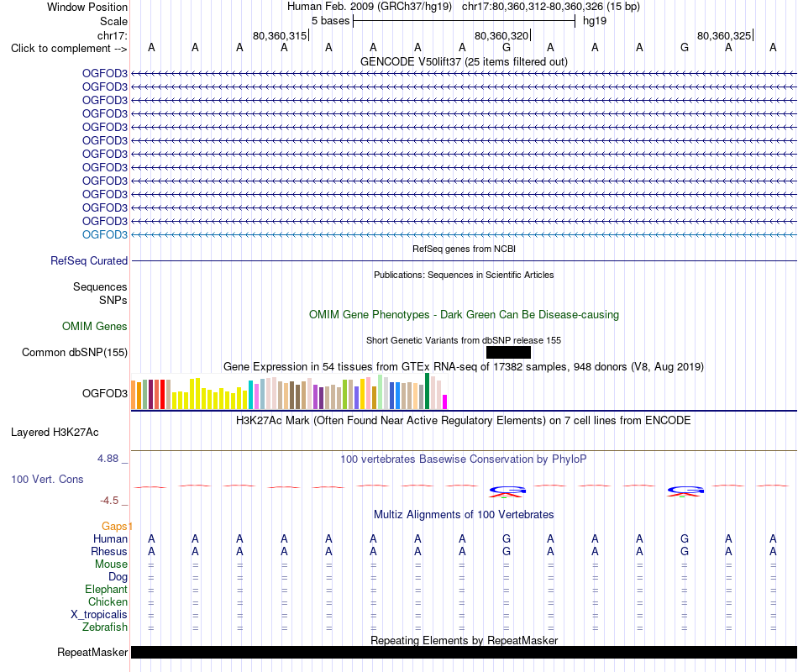
Task: Click the 'GENCODE V50lift37 (25 items filtered out)' title
Action: pyautogui.click(x=464, y=61)
